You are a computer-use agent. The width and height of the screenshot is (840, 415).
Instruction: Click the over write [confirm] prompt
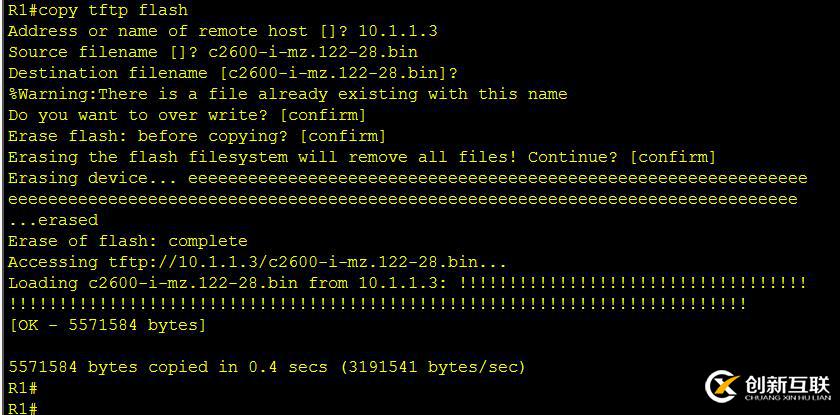click(x=187, y=115)
